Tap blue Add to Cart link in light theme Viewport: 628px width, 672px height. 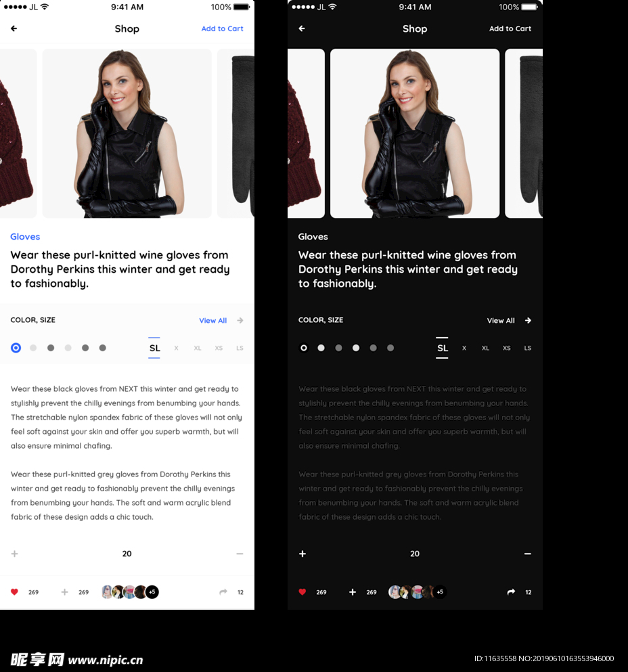[222, 28]
